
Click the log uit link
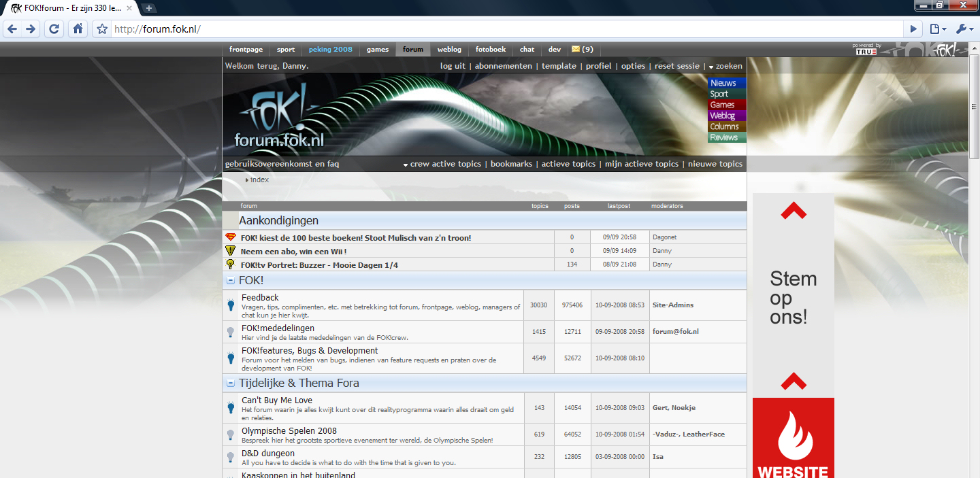point(453,66)
